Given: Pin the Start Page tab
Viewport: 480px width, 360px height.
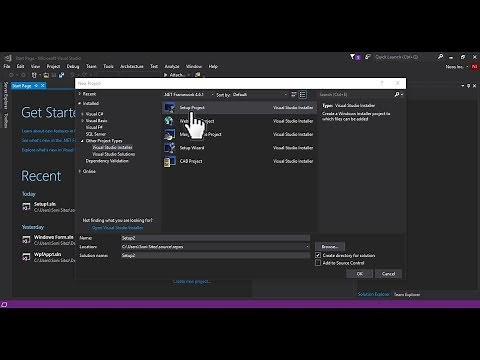Looking at the screenshot, I should pyautogui.click(x=36, y=86).
